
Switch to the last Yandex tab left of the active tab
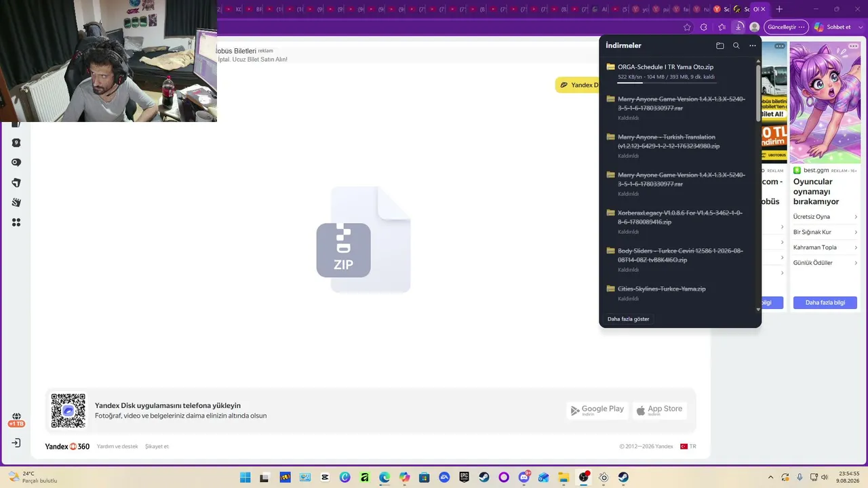(721, 9)
